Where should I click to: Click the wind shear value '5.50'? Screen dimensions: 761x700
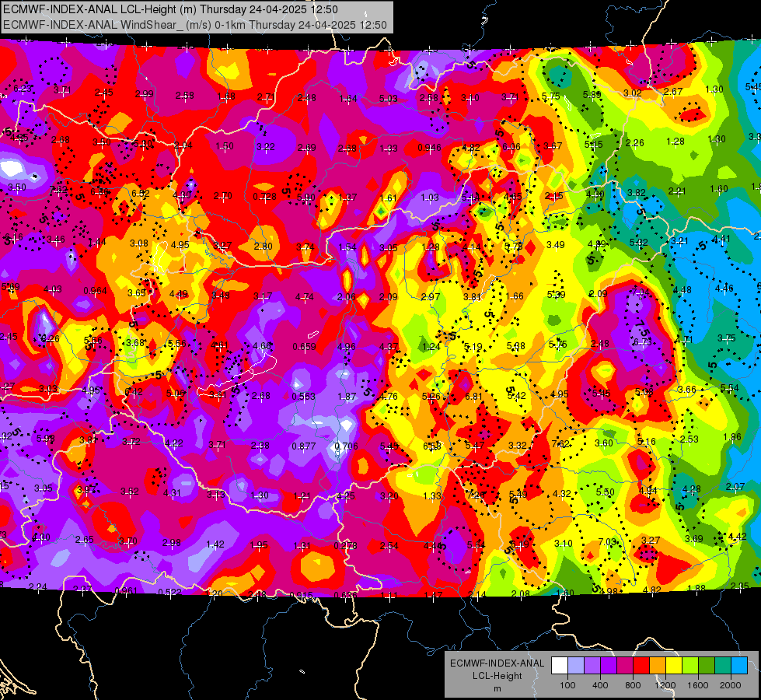(x=606, y=492)
